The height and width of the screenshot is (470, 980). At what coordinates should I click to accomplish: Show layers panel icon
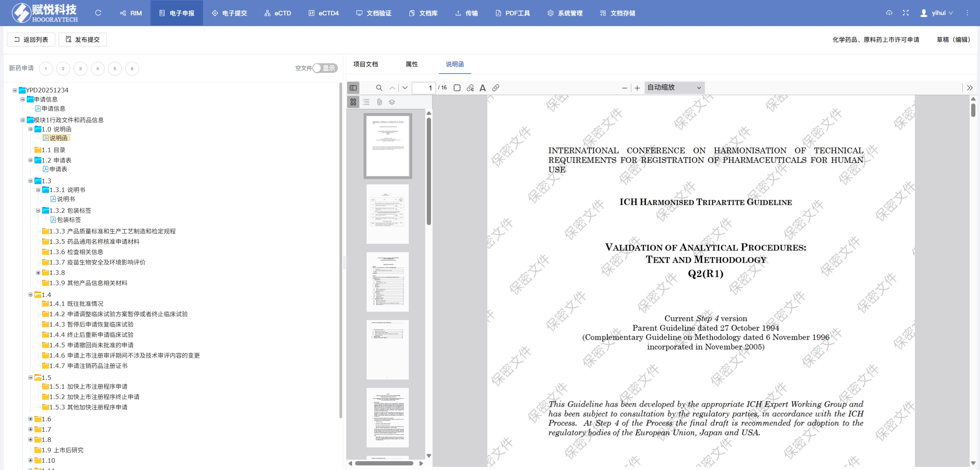[392, 102]
